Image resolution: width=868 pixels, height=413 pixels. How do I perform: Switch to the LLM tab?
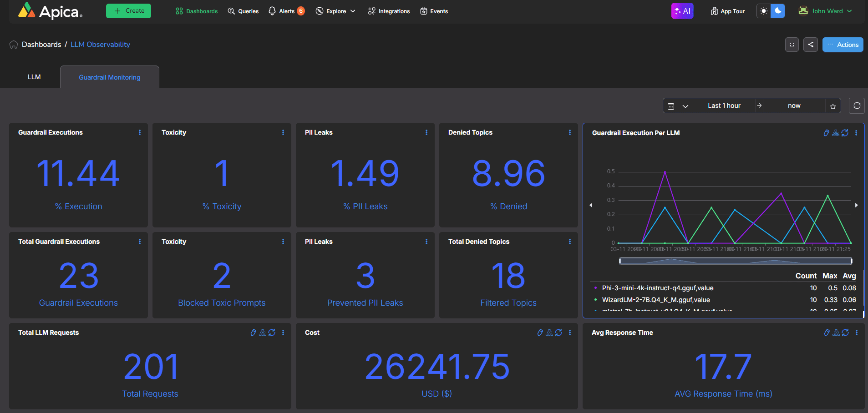tap(34, 77)
